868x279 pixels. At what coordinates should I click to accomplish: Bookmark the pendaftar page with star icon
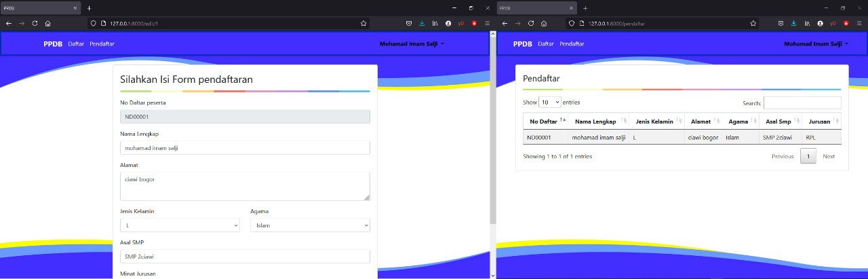coord(753,23)
